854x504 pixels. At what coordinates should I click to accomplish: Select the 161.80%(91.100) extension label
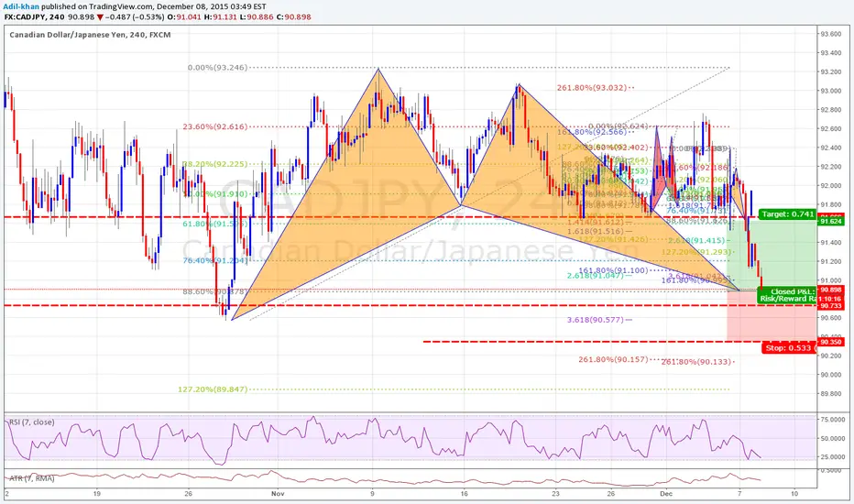[x=613, y=270]
